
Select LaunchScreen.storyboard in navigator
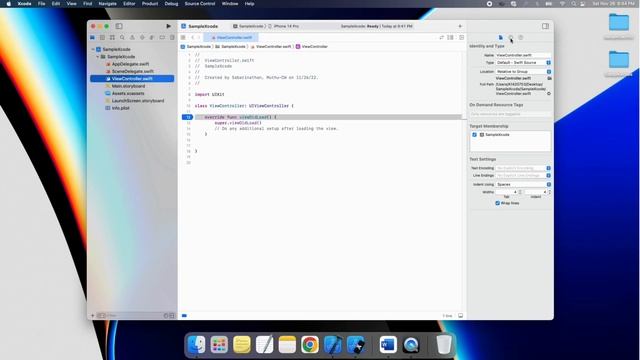[x=138, y=101]
